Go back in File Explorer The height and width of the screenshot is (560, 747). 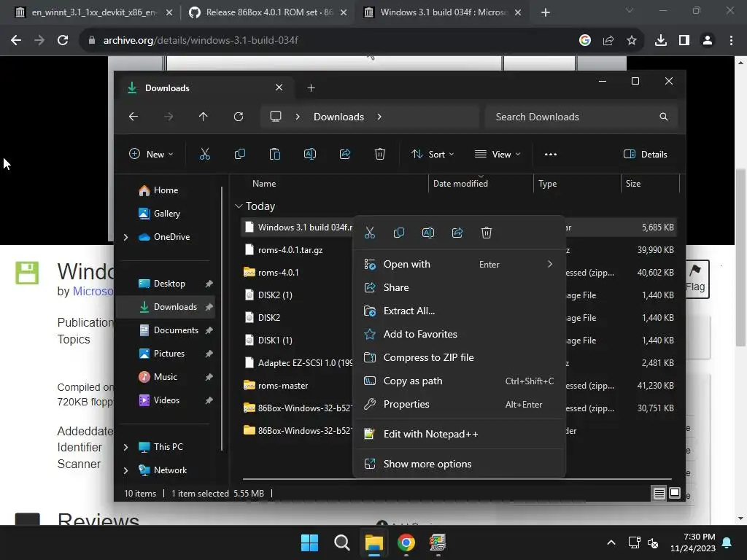point(133,117)
